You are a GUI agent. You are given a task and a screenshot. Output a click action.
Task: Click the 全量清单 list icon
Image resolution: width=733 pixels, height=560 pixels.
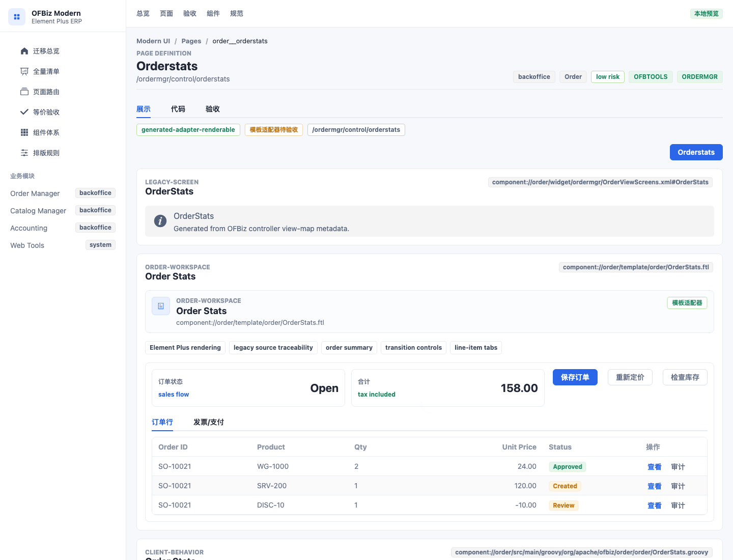click(24, 71)
